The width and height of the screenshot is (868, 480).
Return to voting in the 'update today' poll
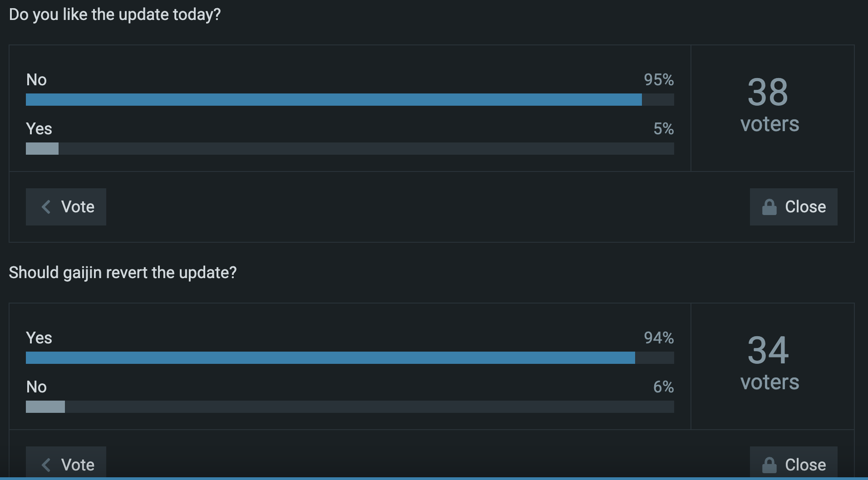coord(66,207)
